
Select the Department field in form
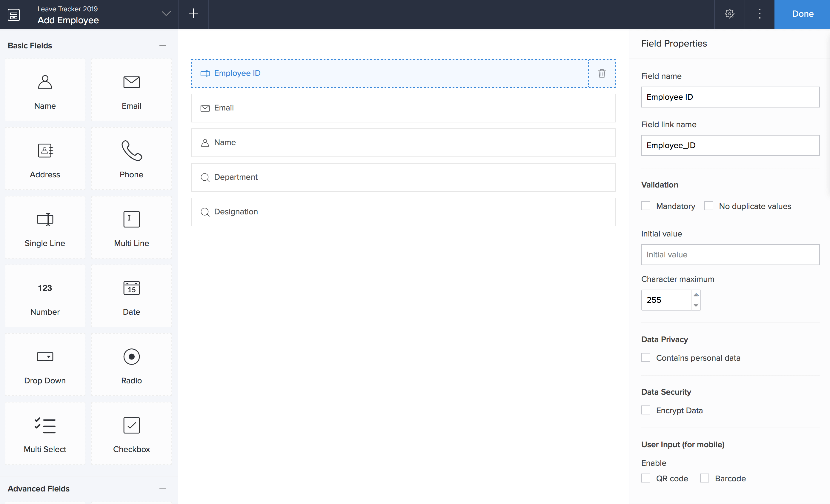click(x=403, y=177)
